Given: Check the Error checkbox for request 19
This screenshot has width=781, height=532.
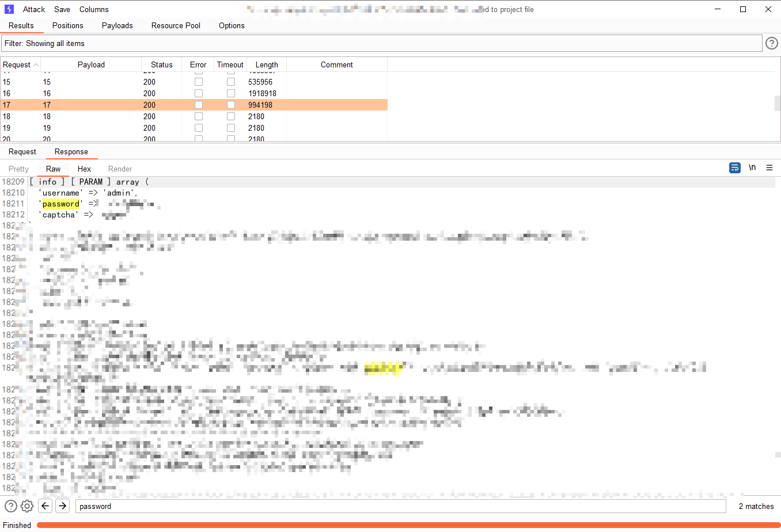Looking at the screenshot, I should [199, 127].
